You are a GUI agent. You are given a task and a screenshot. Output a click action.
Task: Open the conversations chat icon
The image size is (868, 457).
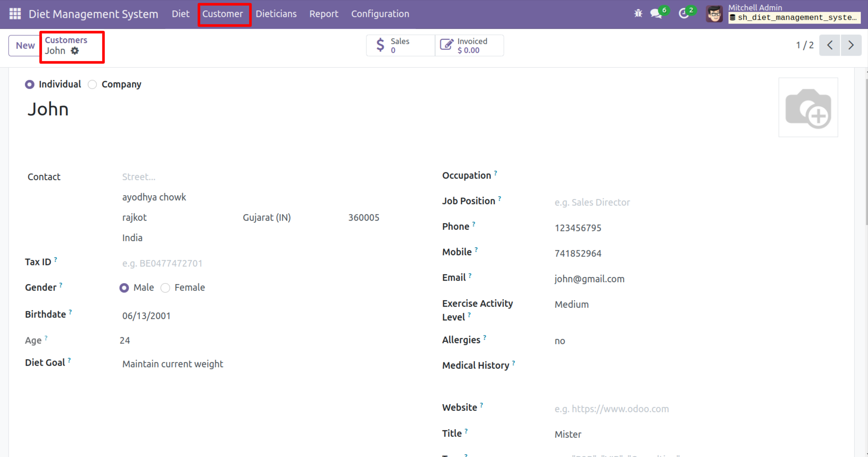click(x=656, y=14)
